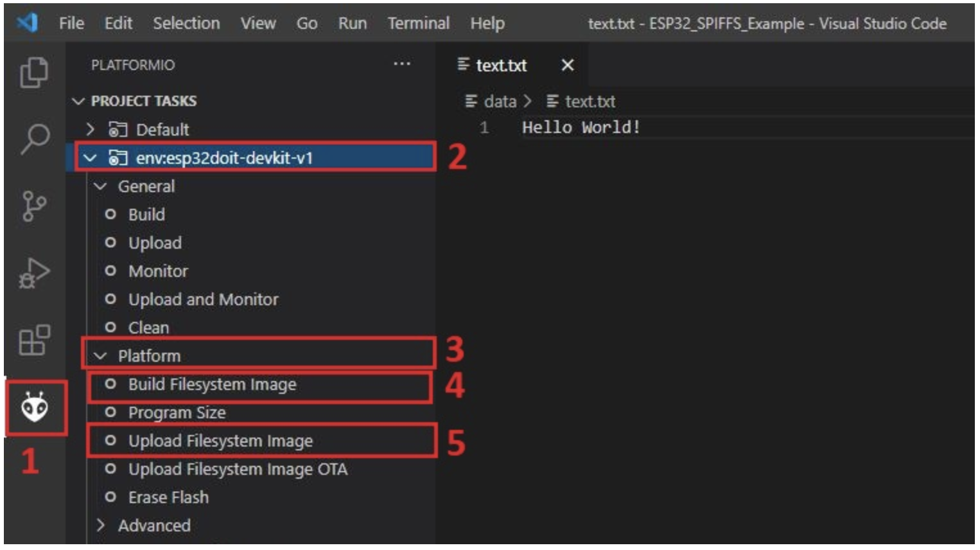Open the File menu

71,24
